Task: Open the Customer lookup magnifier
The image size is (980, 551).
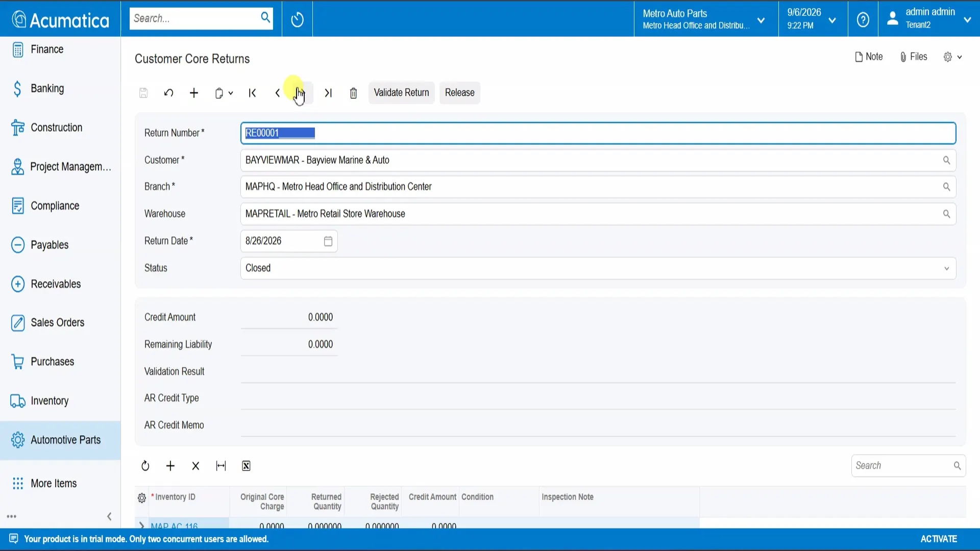Action: coord(946,160)
